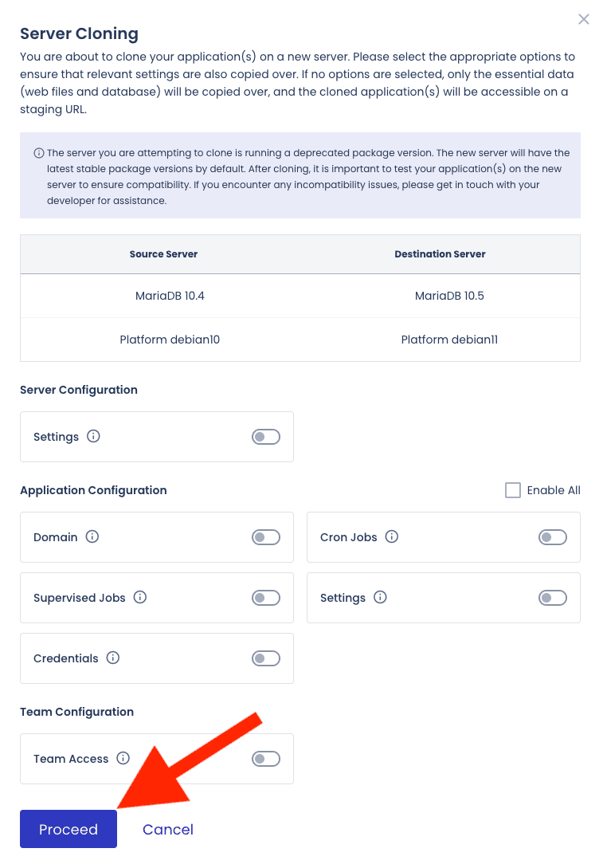The height and width of the screenshot is (868, 603).
Task: Enable the Cron Jobs toggle
Action: pos(552,536)
